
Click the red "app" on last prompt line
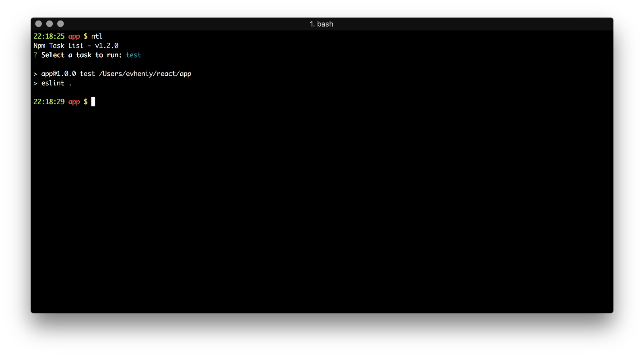(74, 102)
